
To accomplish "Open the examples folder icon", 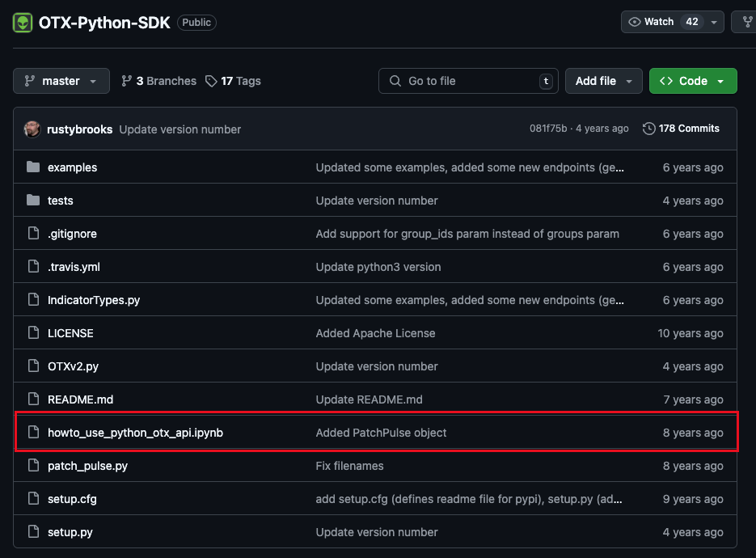I will [x=33, y=167].
